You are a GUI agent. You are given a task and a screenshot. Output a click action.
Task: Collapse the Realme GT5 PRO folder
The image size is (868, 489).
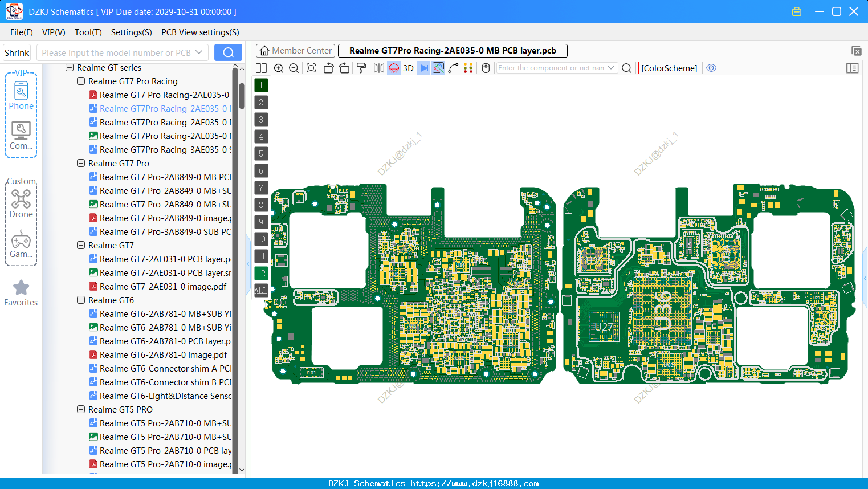pos(81,410)
